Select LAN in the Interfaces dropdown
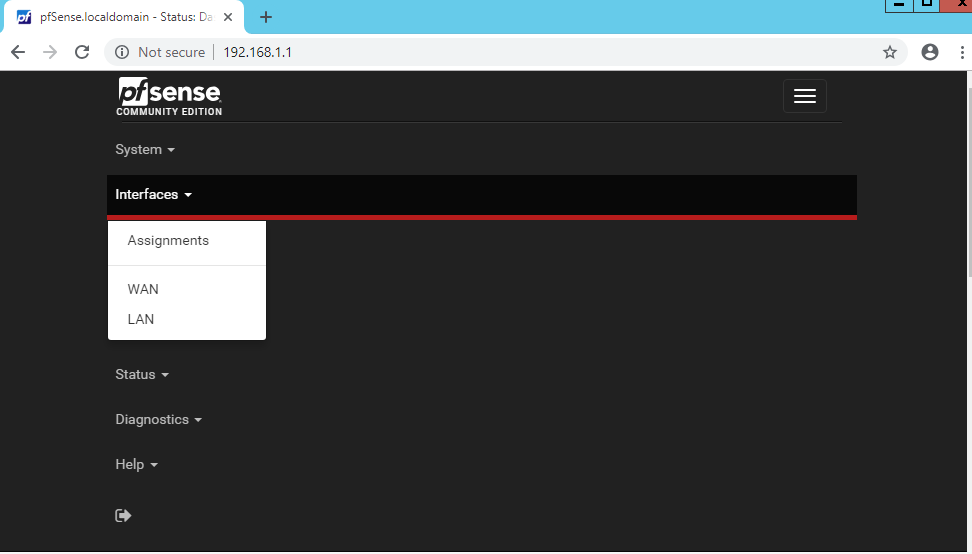Screen dimensions: 972x554 187,319
